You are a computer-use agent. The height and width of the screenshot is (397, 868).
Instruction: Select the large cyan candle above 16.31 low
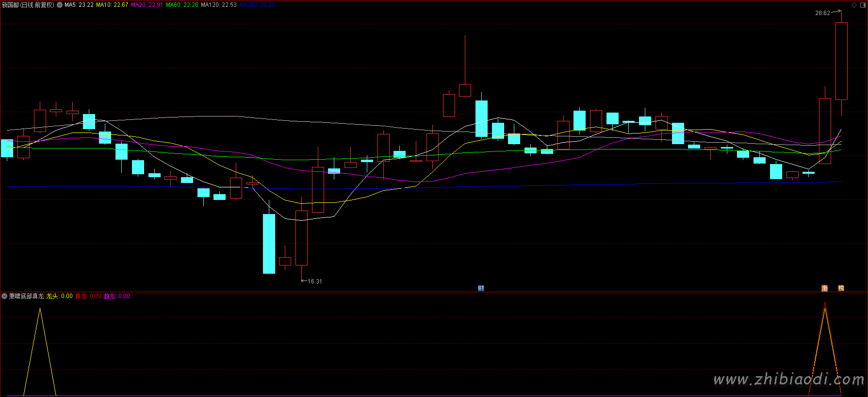(269, 244)
